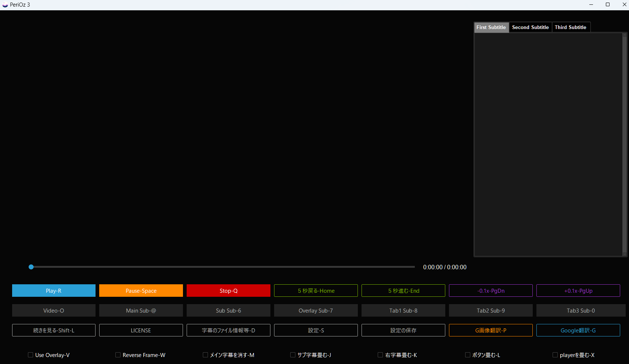
Task: Toggle the Reverse Frame-W checkbox
Action: pyautogui.click(x=118, y=355)
